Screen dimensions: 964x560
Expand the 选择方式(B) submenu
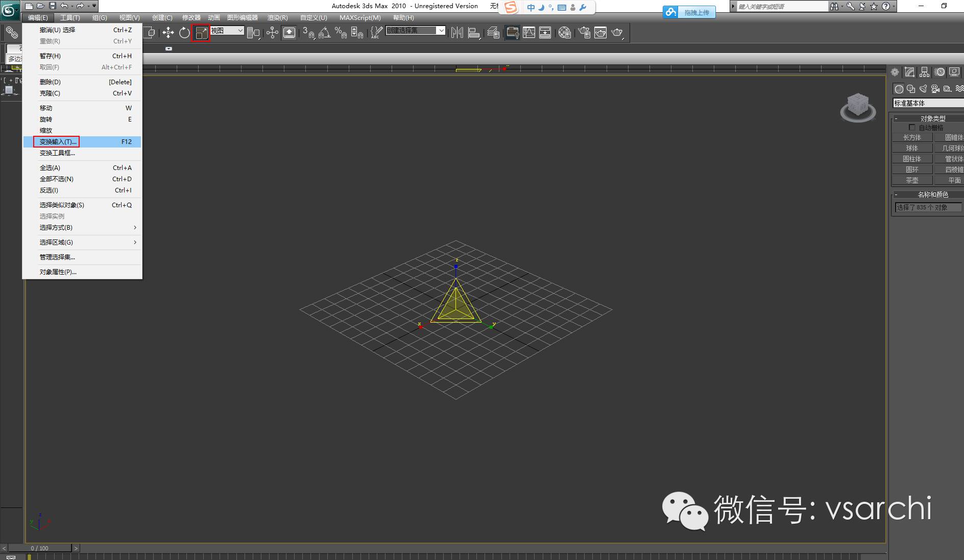pos(82,227)
